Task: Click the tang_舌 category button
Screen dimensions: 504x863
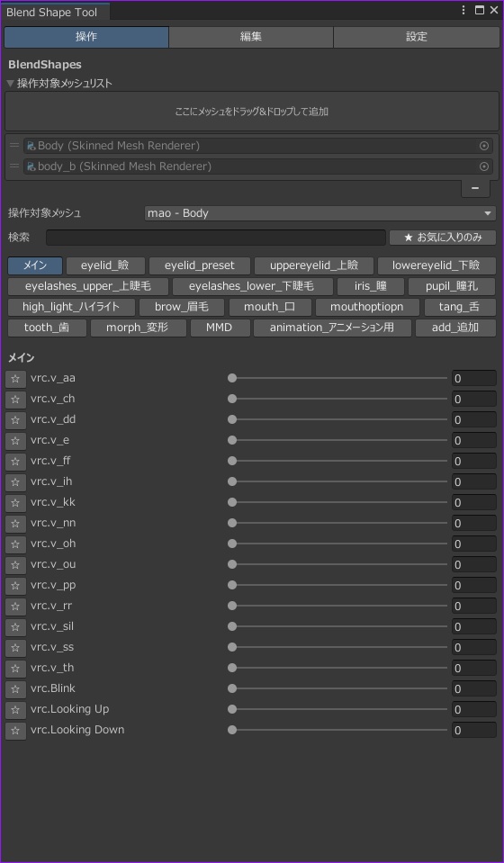Action: [x=460, y=307]
